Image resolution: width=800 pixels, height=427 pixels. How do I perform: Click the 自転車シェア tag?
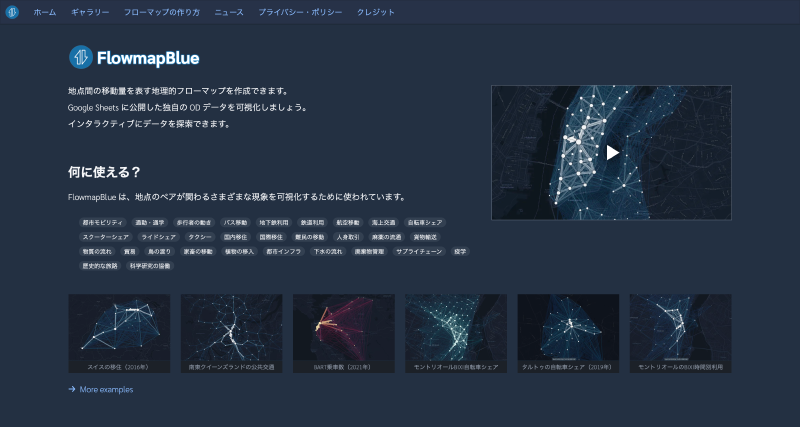click(x=424, y=222)
